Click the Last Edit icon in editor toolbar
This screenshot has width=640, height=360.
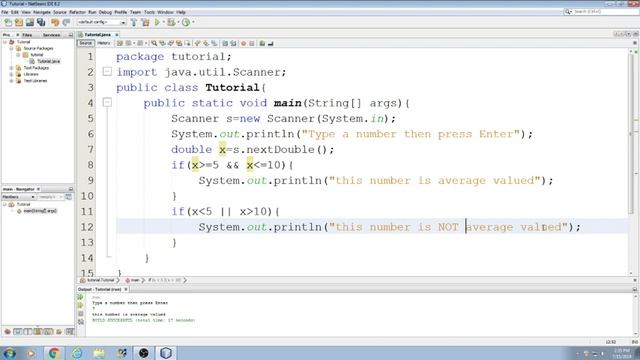[120, 43]
